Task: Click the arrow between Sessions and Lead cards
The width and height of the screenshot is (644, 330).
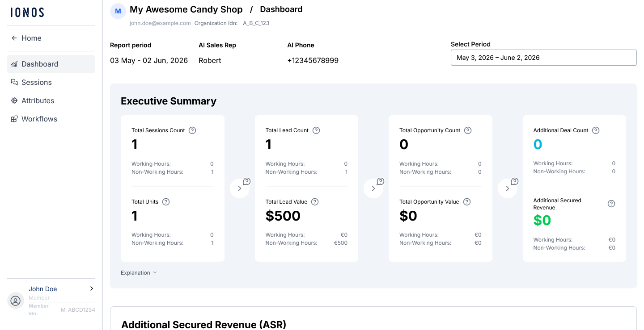Action: point(240,188)
